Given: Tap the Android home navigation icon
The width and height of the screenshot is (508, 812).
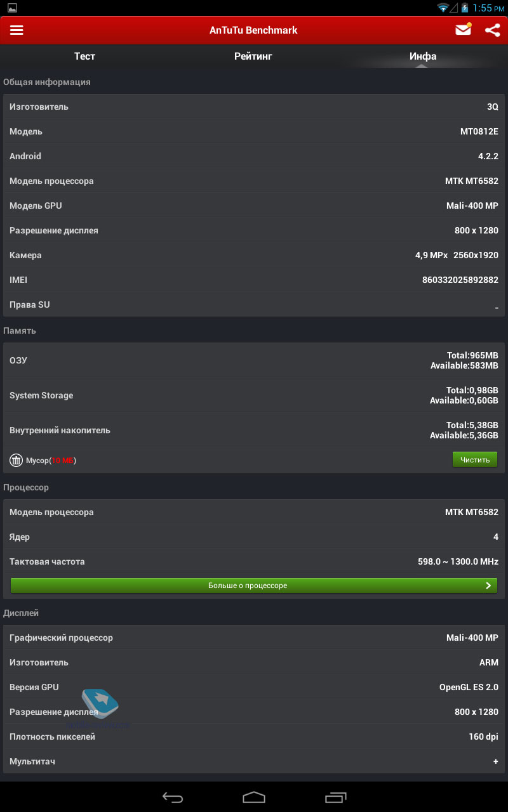Looking at the screenshot, I should coord(254,797).
